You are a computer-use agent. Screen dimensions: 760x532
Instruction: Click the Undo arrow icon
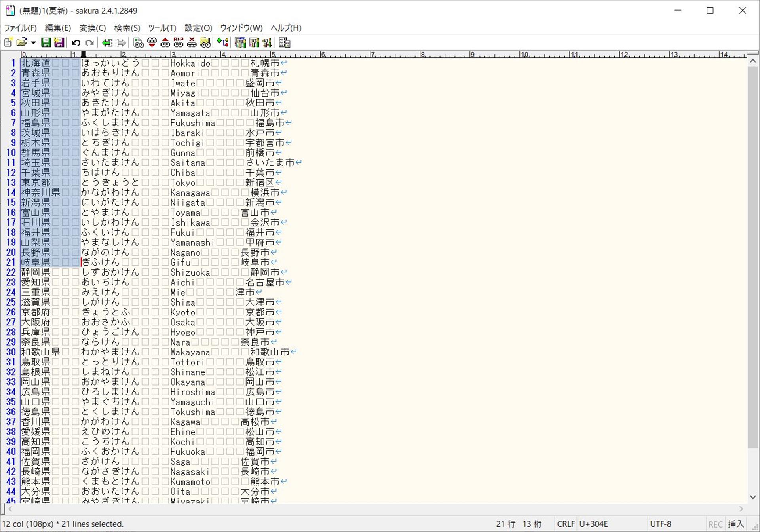coord(76,43)
